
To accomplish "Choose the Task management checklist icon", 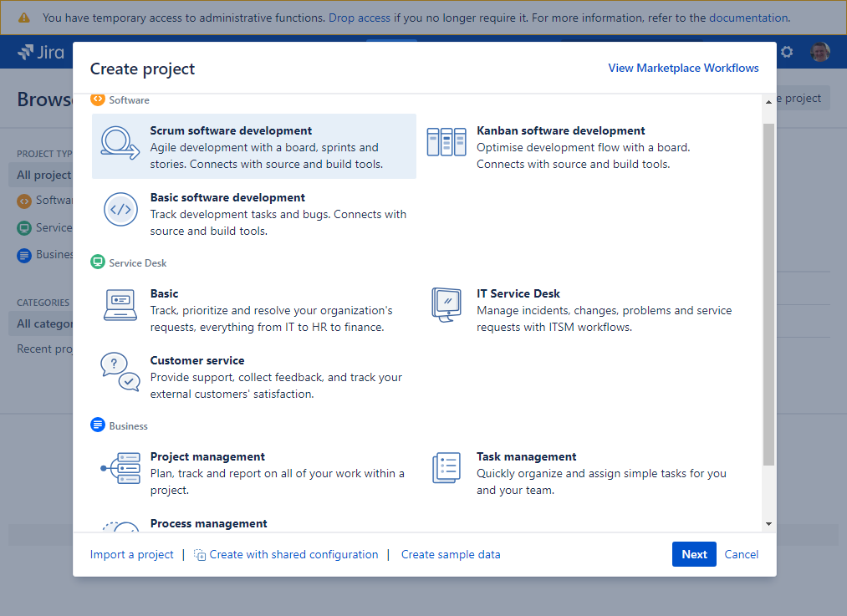I will pyautogui.click(x=446, y=467).
